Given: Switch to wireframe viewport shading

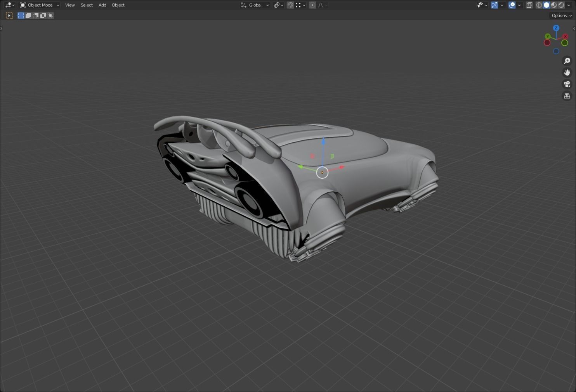Looking at the screenshot, I should click(x=539, y=5).
